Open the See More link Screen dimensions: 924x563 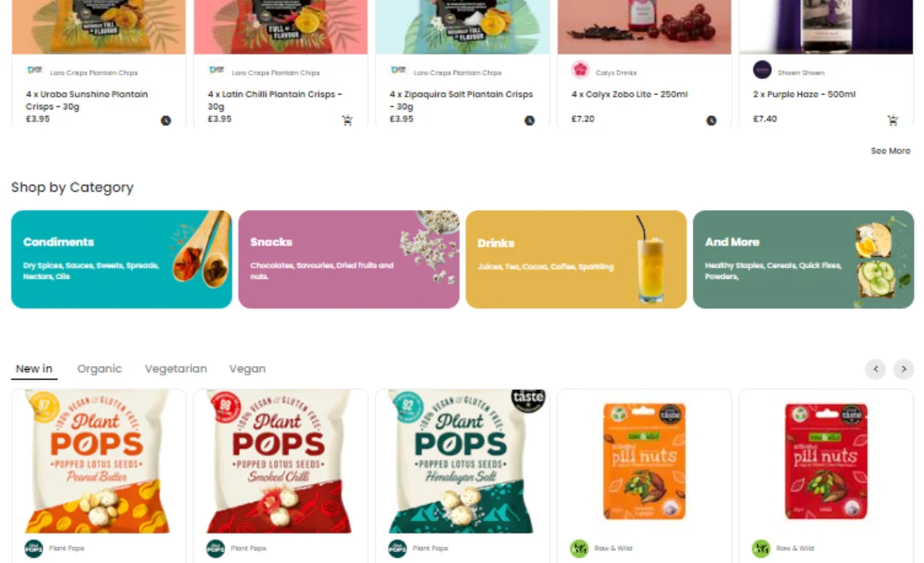click(x=890, y=151)
